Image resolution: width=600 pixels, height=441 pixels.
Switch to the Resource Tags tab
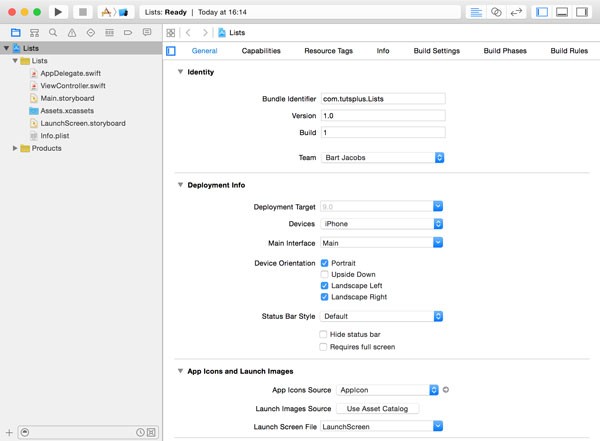point(328,51)
